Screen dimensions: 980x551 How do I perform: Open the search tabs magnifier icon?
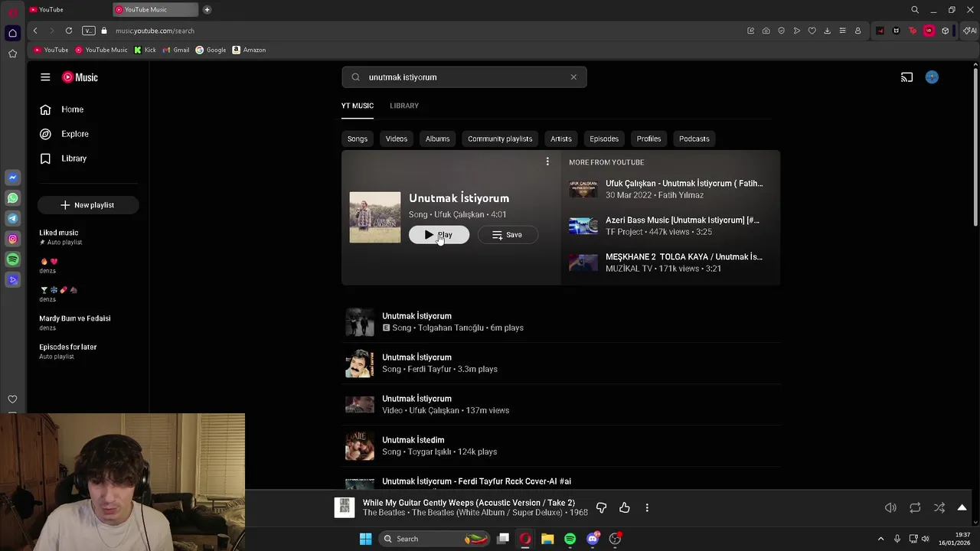915,10
